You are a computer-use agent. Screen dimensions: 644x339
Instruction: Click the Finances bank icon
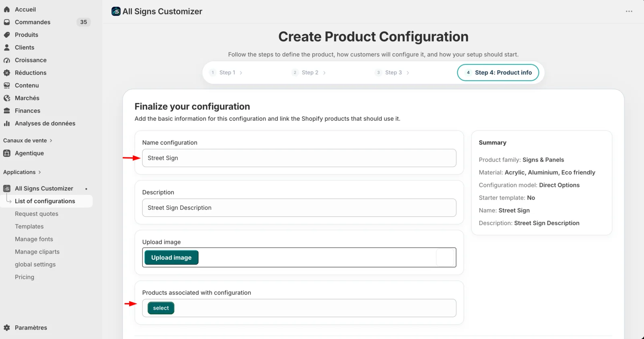tap(7, 111)
